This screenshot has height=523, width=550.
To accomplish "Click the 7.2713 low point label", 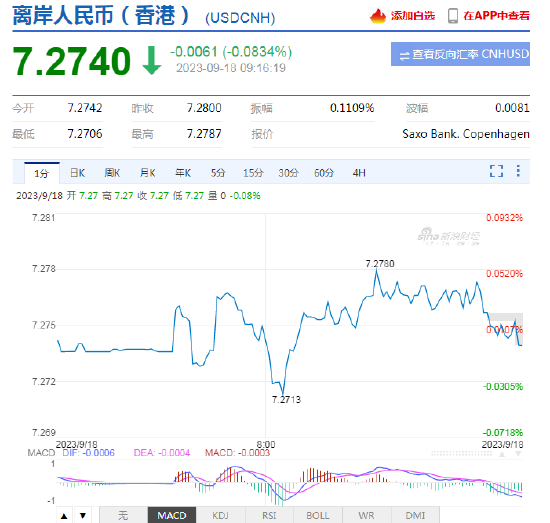I will [286, 400].
